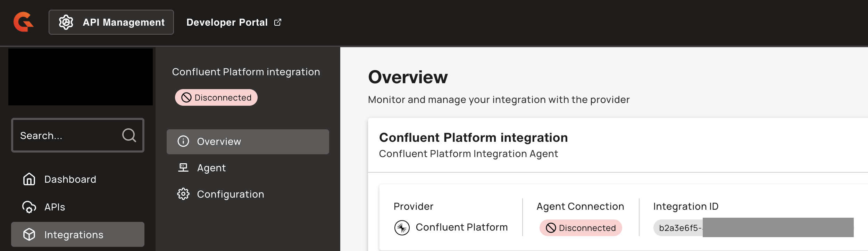868x251 pixels.
Task: Click the Confluent Platform provider logo
Action: (x=402, y=228)
